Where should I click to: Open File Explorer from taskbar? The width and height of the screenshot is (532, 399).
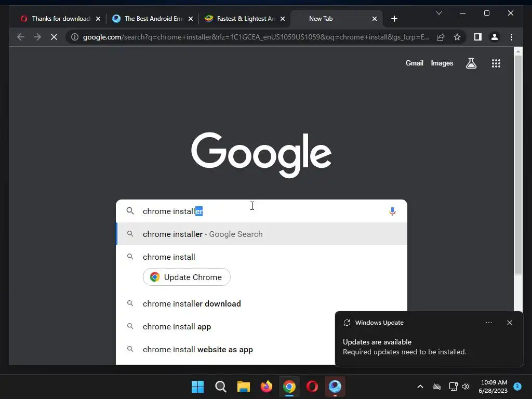tap(244, 387)
